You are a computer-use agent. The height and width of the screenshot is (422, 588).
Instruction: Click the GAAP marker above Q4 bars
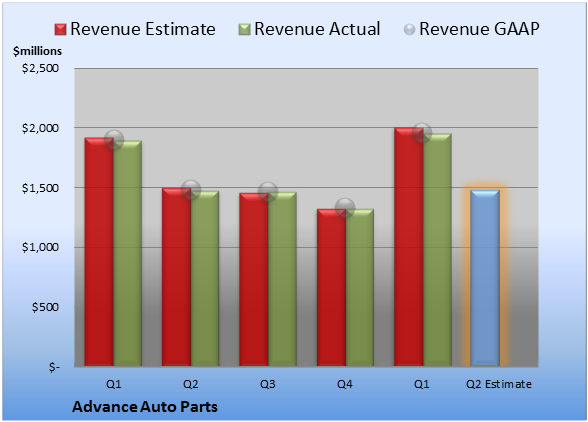[345, 207]
